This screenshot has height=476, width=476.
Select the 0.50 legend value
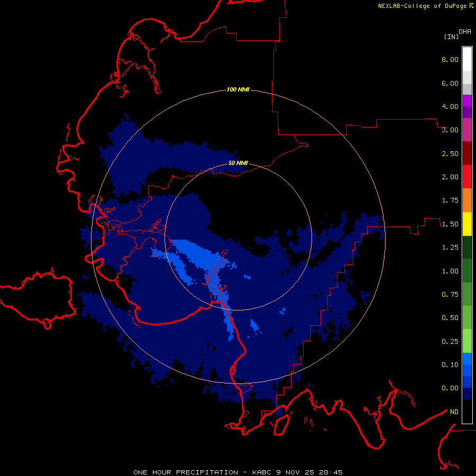(450, 318)
